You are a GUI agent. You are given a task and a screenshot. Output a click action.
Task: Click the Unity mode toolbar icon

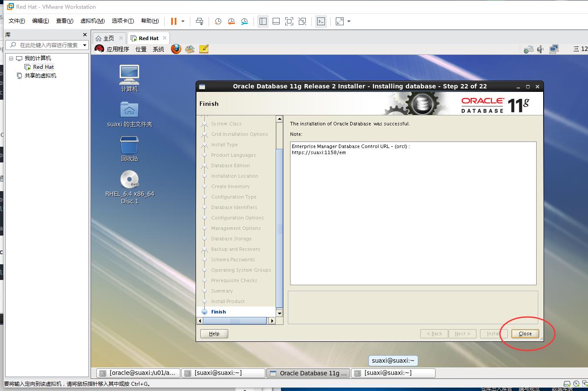[x=302, y=21]
